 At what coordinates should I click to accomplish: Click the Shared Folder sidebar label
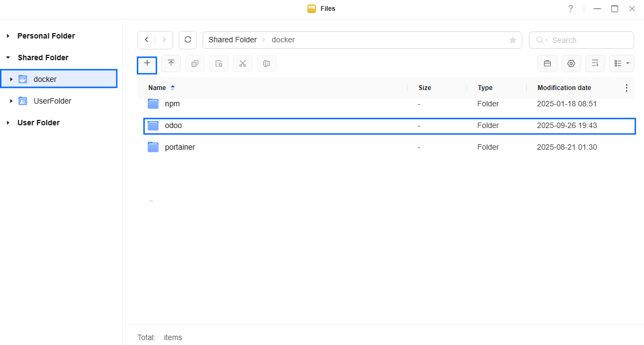tap(43, 58)
